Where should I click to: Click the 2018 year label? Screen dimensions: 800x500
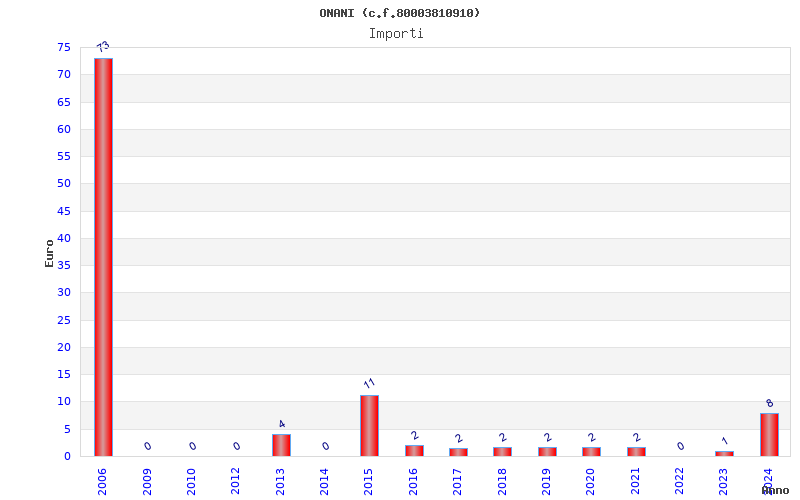[x=502, y=482]
